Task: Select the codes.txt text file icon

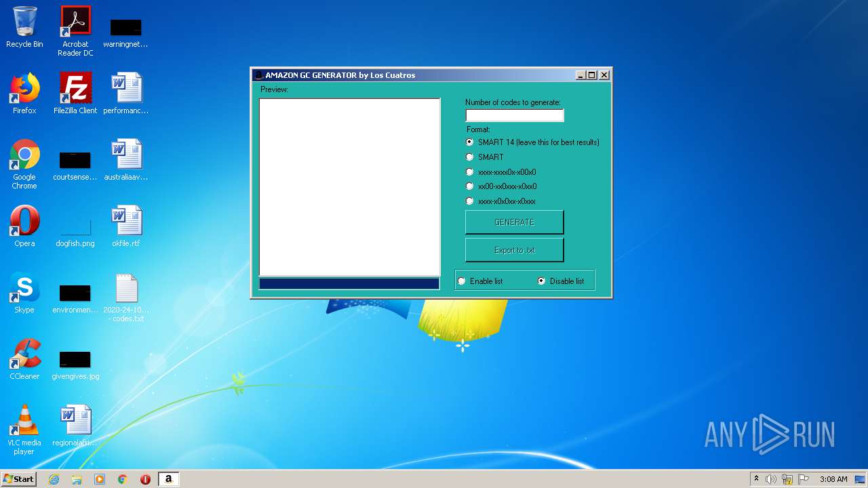Action: click(126, 298)
